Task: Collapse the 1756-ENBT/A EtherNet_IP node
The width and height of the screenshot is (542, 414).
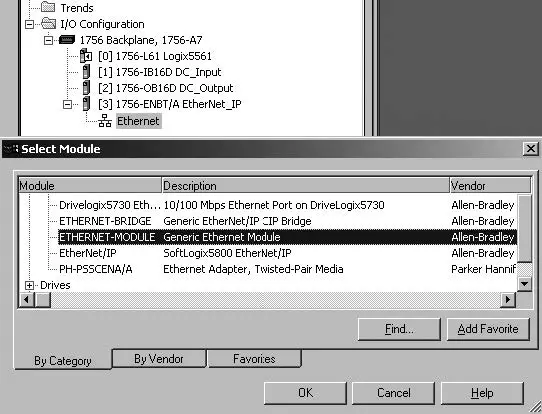Action: tap(67, 104)
